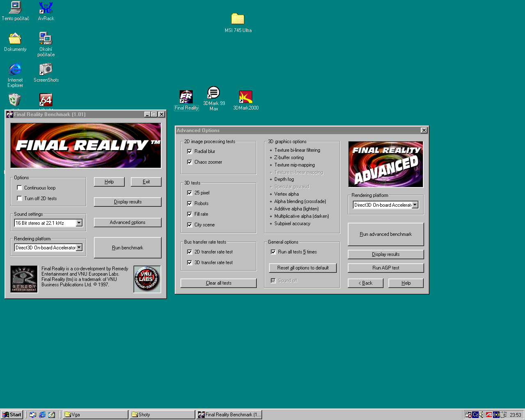Viewport: 525px width, 420px height.
Task: Open Internet Explorer from the desktop
Action: coord(15,69)
